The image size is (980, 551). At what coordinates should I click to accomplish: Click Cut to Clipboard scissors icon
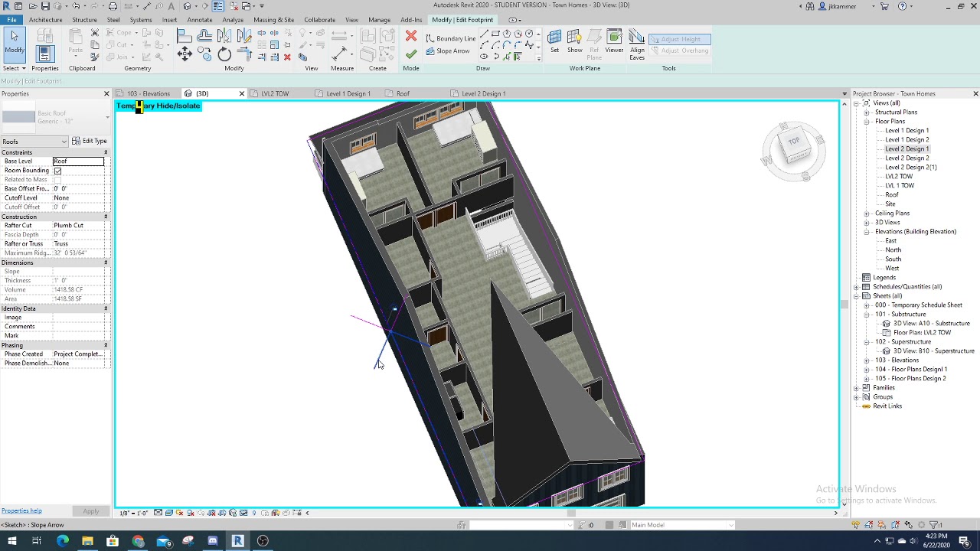[95, 33]
